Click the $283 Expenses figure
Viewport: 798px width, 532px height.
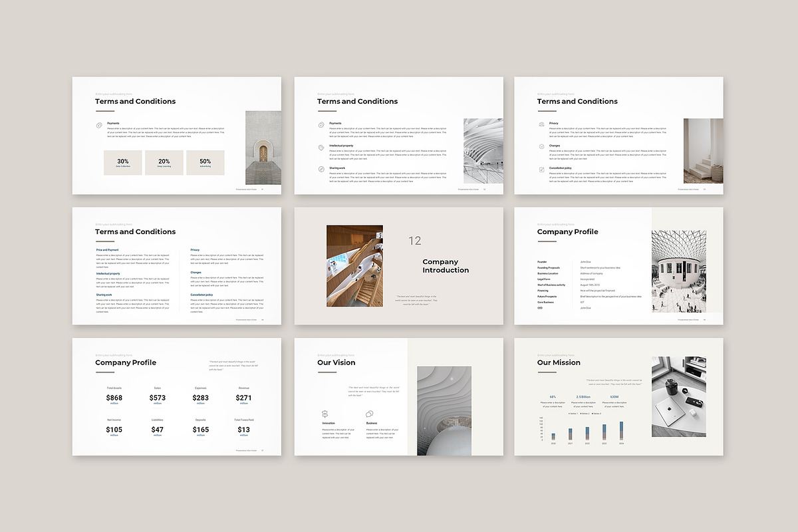(201, 398)
